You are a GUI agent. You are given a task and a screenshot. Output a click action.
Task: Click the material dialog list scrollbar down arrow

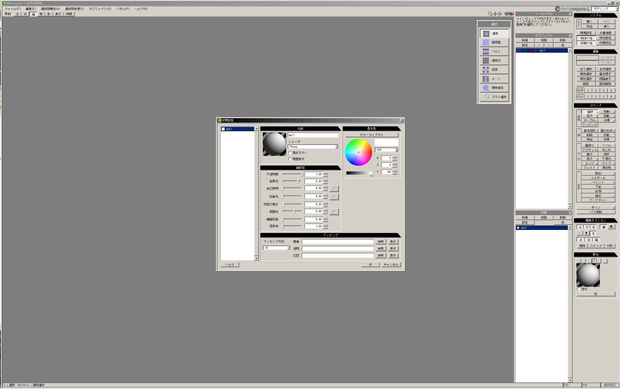tap(256, 258)
